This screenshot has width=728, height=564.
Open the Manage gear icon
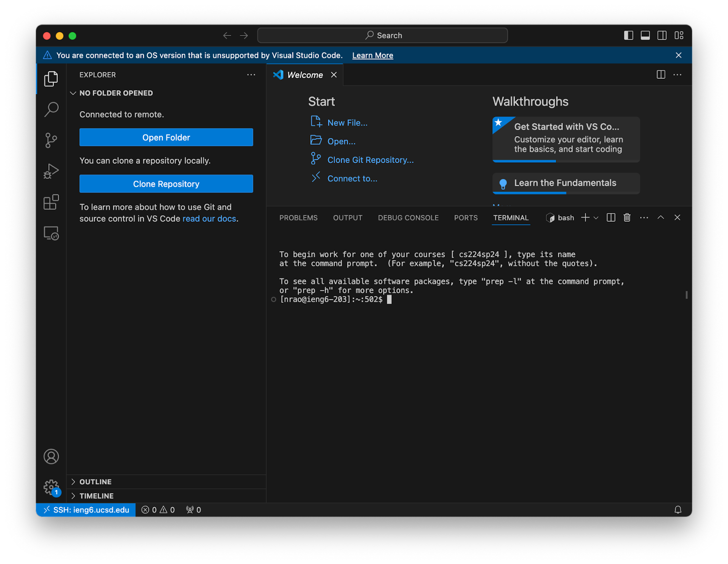point(51,488)
